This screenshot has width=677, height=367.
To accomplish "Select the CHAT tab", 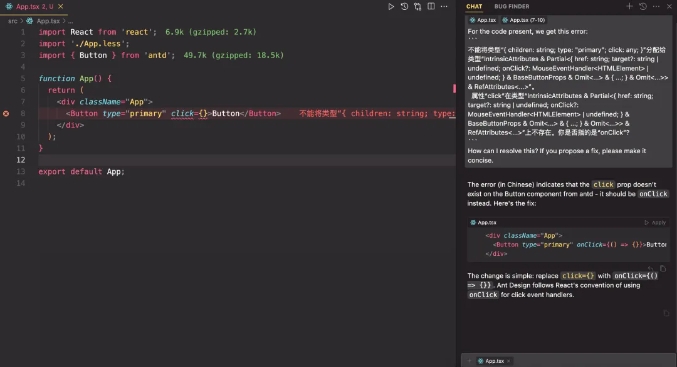I will point(474,6).
